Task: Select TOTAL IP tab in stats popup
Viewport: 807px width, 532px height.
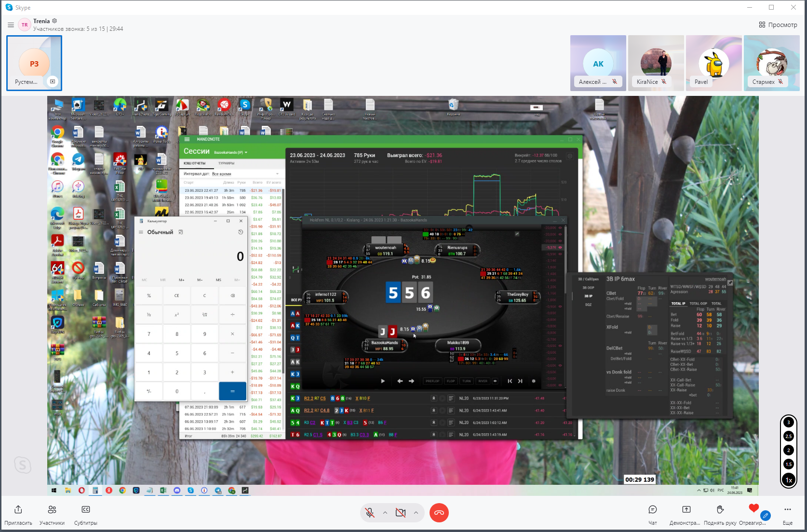Action: pyautogui.click(x=678, y=304)
